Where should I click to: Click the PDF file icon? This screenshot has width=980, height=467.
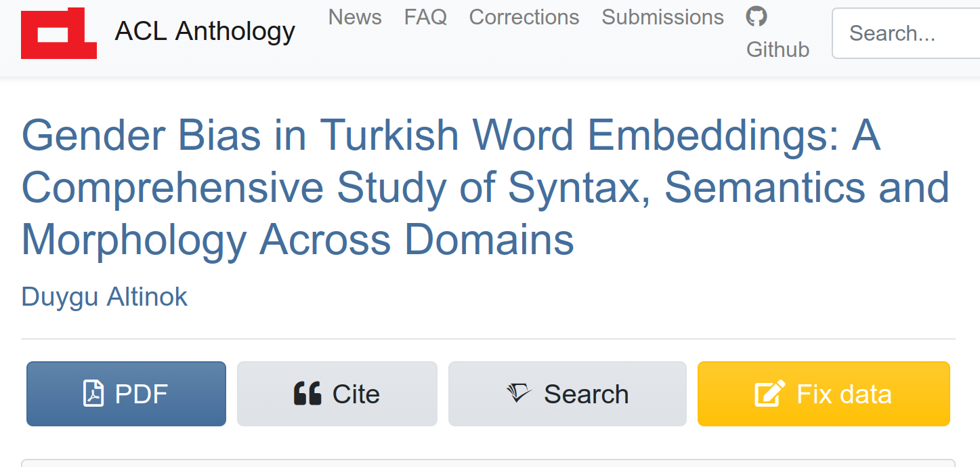[x=93, y=394]
